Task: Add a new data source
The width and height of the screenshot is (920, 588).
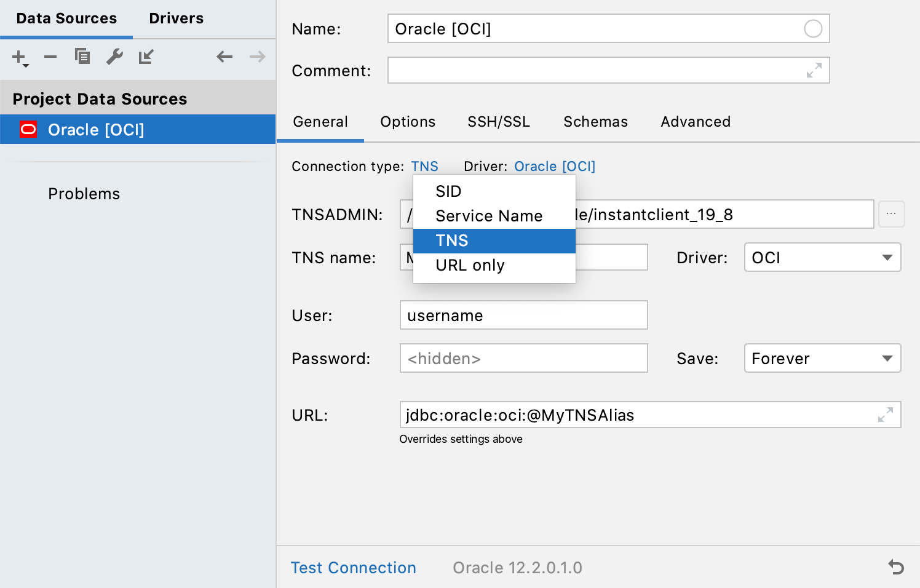Action: point(17,57)
